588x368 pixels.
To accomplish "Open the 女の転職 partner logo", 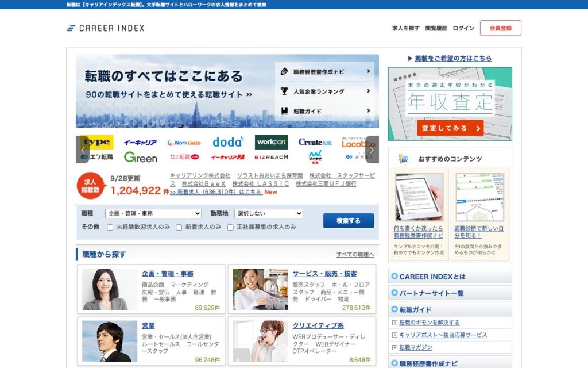I will (184, 156).
